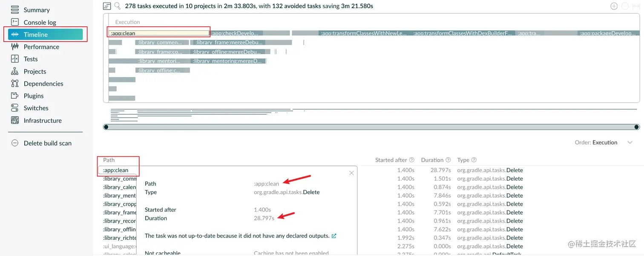644x256 pixels.
Task: Click the Type column header
Action: pyautogui.click(x=463, y=160)
